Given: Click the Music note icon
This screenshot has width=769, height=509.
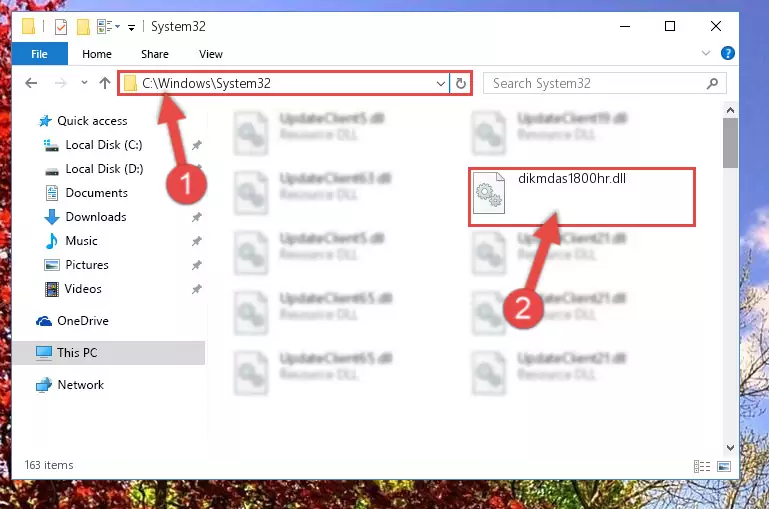Looking at the screenshot, I should [x=51, y=241].
